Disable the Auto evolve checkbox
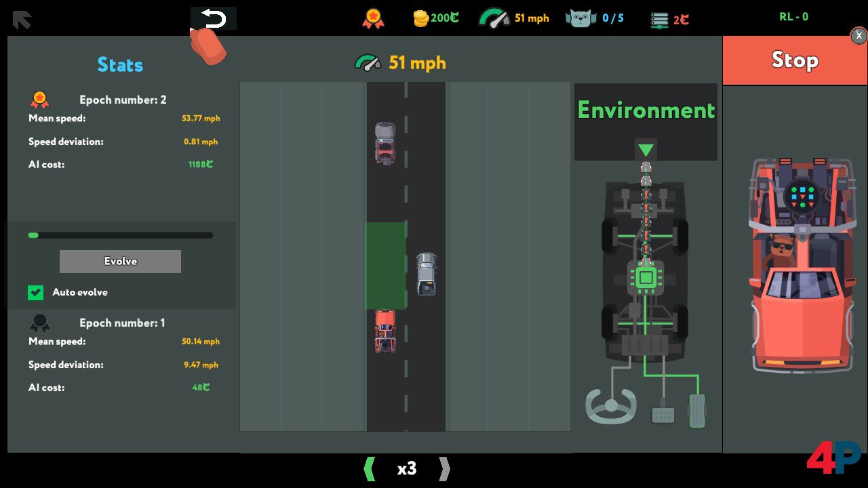Viewport: 868px width, 488px height. pos(35,292)
